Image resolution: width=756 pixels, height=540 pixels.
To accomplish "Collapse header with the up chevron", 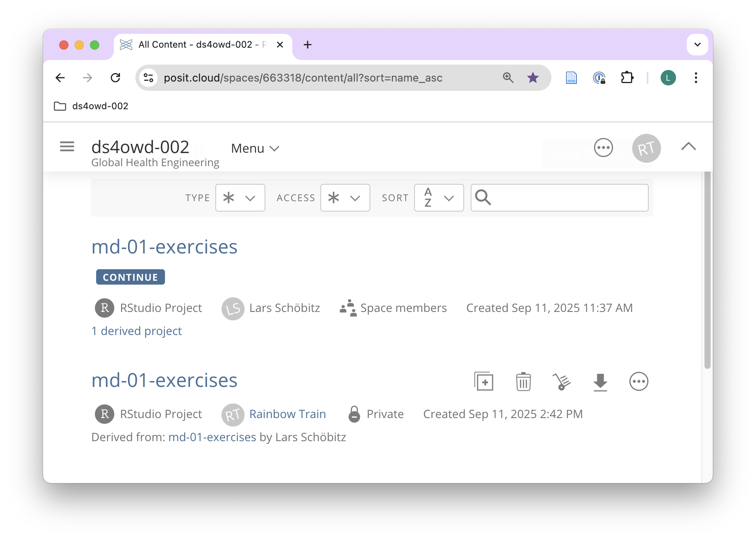I will coord(688,147).
